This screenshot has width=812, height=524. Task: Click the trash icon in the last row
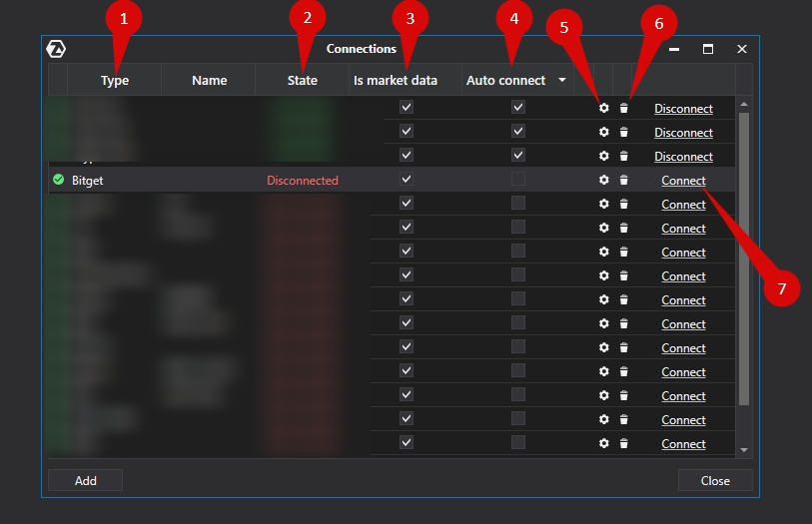tap(624, 444)
